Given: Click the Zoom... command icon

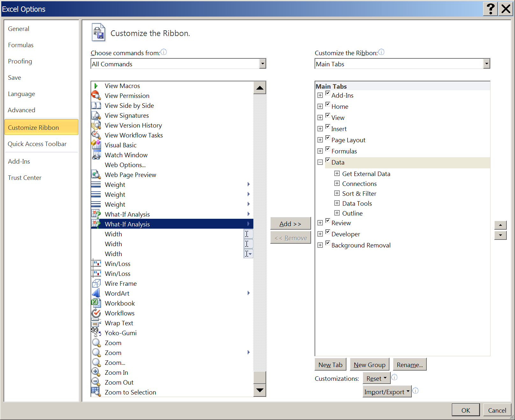Looking at the screenshot, I should click(96, 363).
